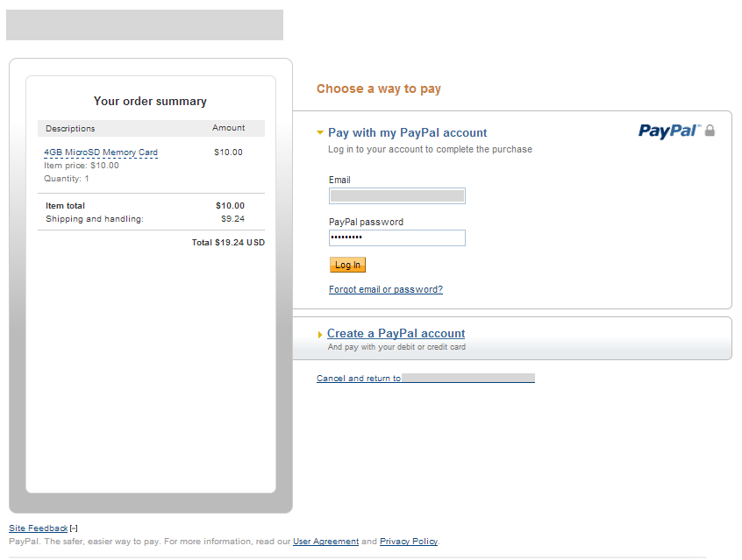Open the Privacy Policy link
This screenshot has width=742, height=560.
point(408,542)
